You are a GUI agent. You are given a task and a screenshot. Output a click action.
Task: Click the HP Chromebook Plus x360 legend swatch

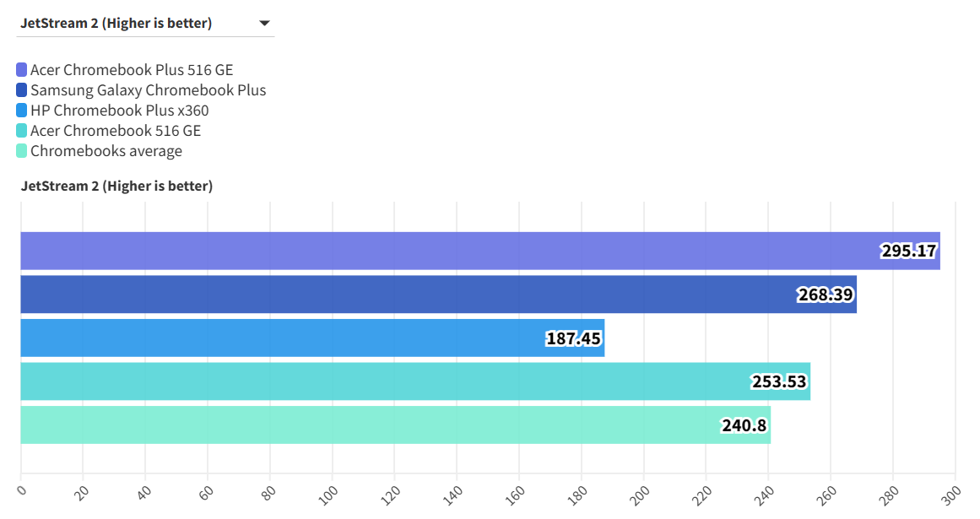22,111
